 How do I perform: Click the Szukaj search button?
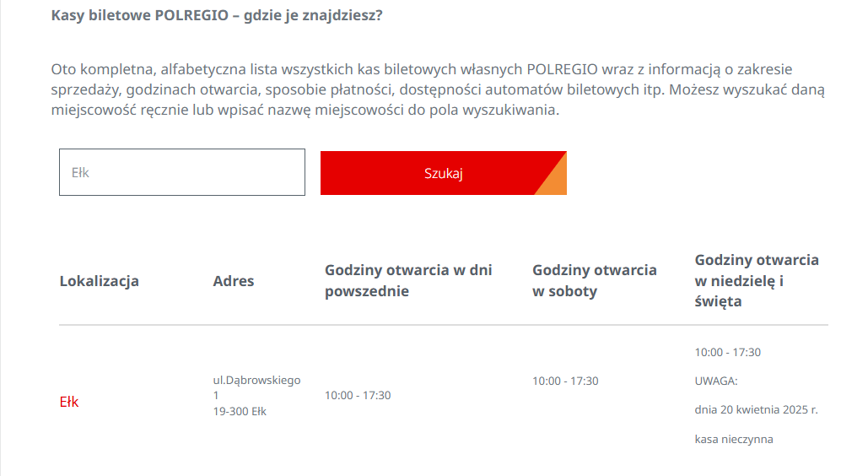pyautogui.click(x=443, y=173)
